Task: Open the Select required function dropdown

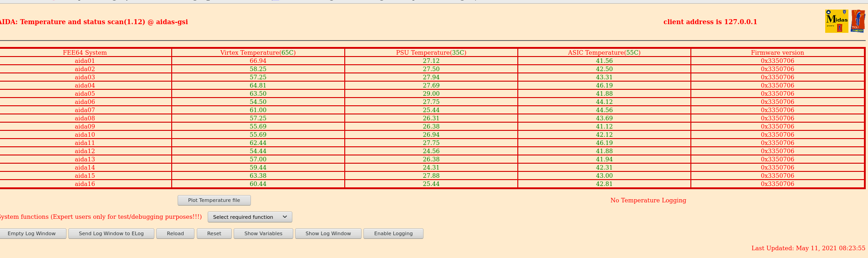Action: coord(250,217)
